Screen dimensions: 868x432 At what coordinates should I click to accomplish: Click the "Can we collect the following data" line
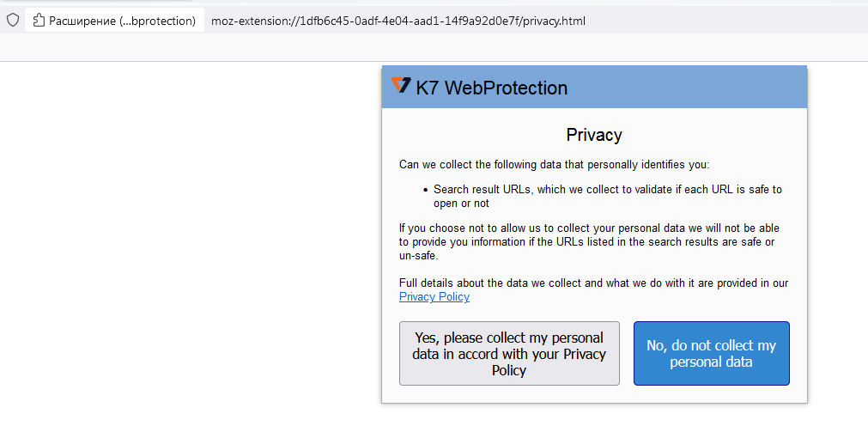[x=554, y=164]
